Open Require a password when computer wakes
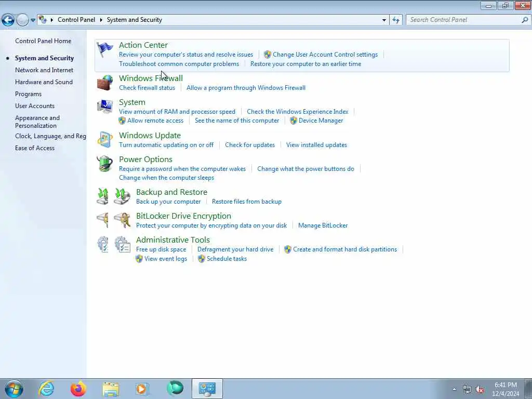This screenshot has width=532, height=399. click(182, 169)
